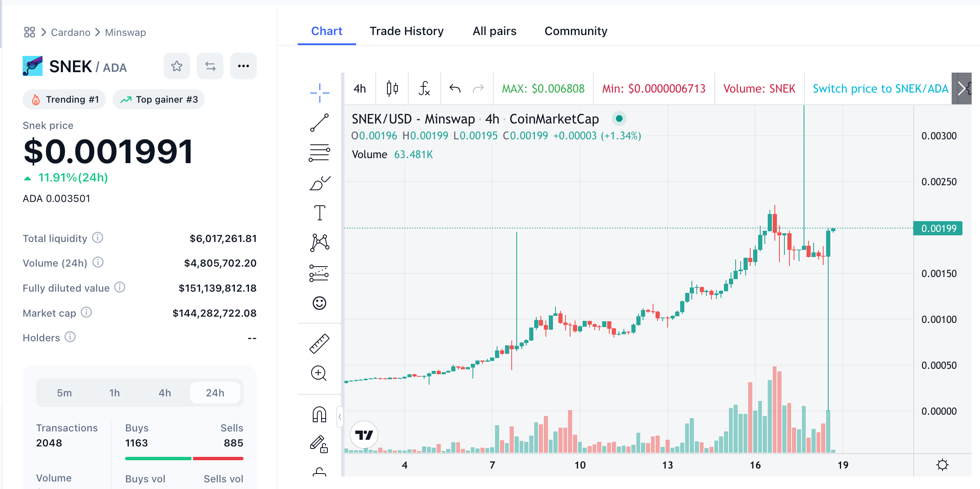Click the ADA 0.003501 price text

pos(56,198)
